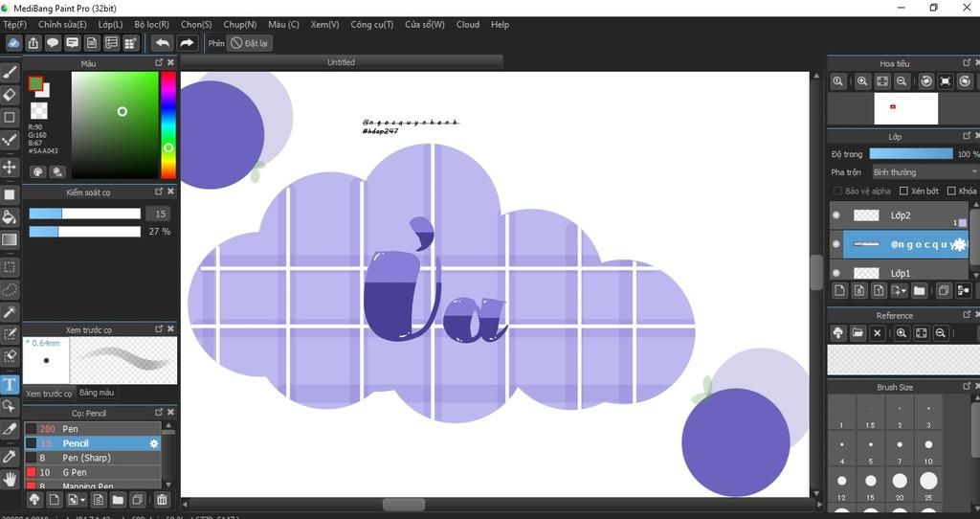This screenshot has height=519, width=980.
Task: Select the Hand tool
Action: coord(10,480)
